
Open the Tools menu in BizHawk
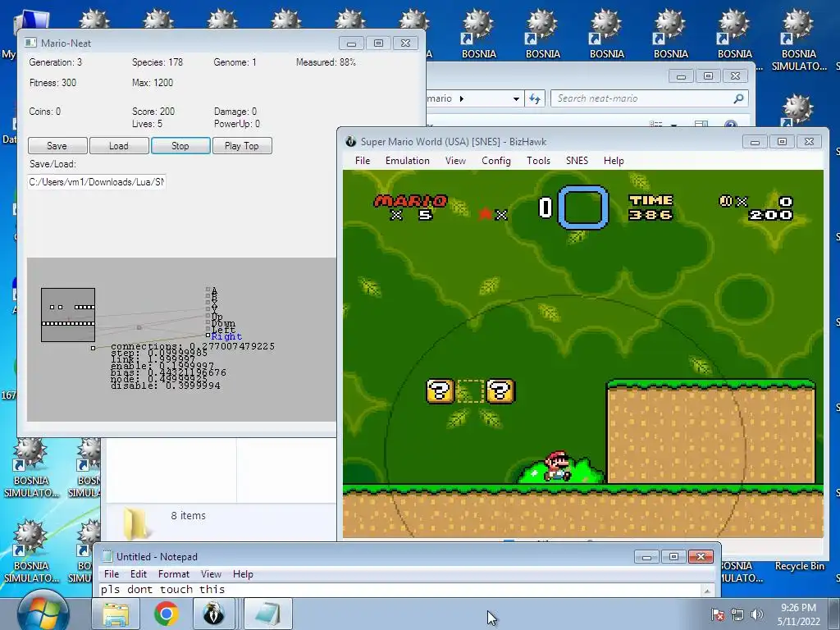coord(538,161)
